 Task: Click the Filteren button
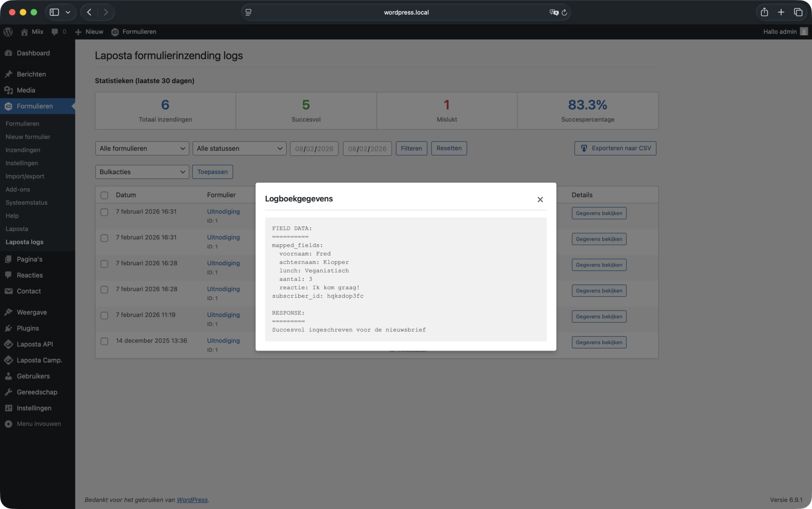click(x=411, y=148)
